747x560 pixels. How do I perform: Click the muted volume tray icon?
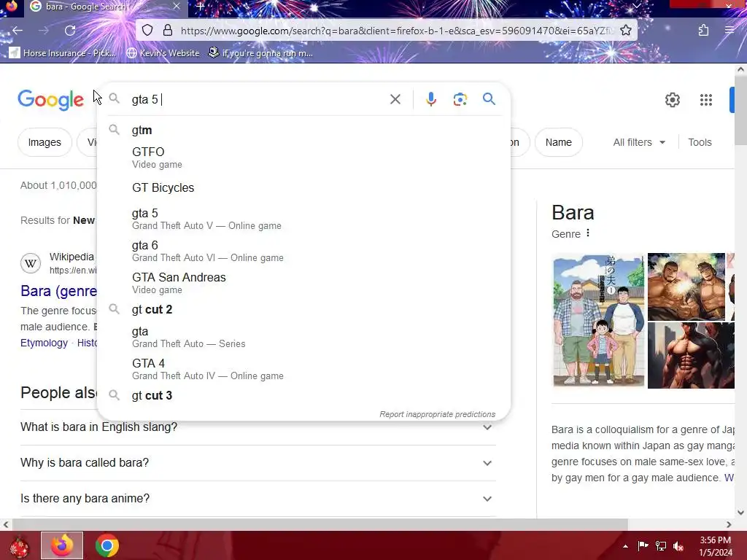[x=678, y=545]
